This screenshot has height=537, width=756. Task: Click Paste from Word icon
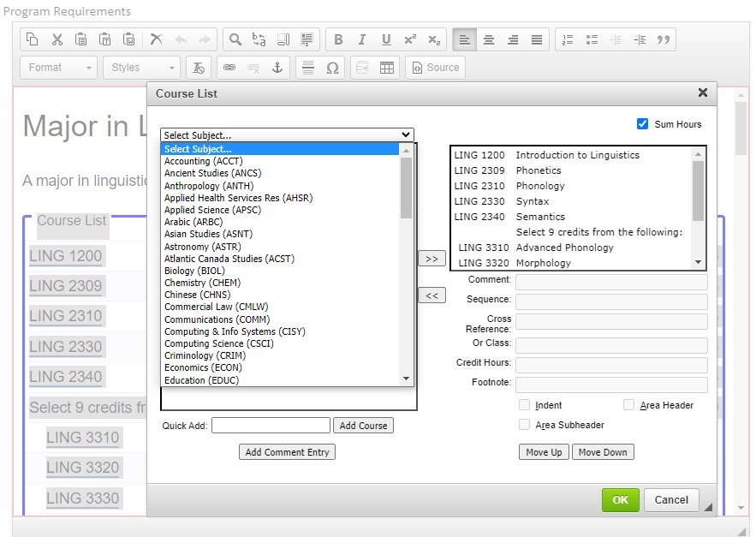[x=129, y=39]
